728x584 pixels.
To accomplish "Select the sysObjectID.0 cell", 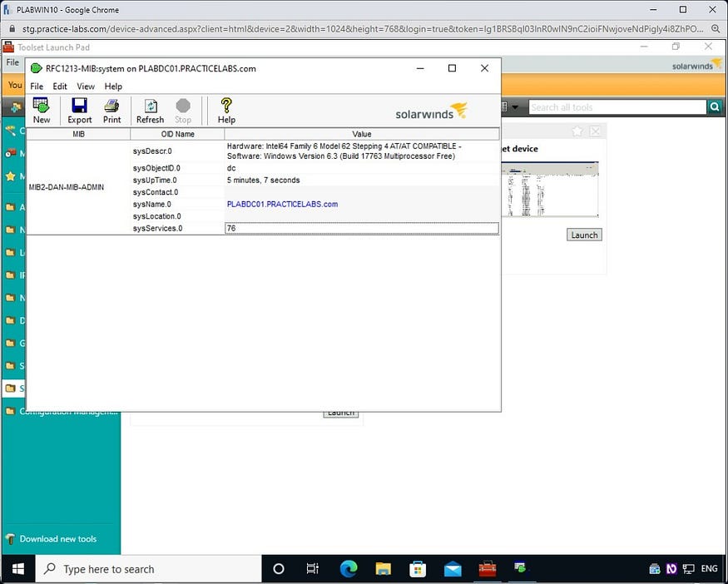I will tap(177, 168).
